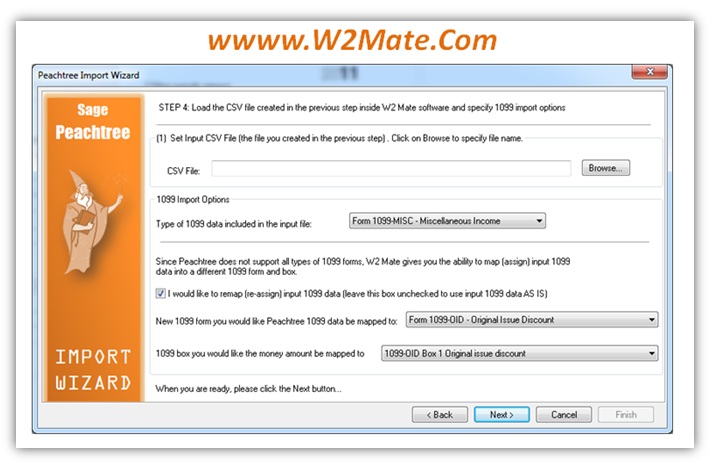Click the '1099 box you would like' label
The height and width of the screenshot is (464, 708).
point(260,353)
